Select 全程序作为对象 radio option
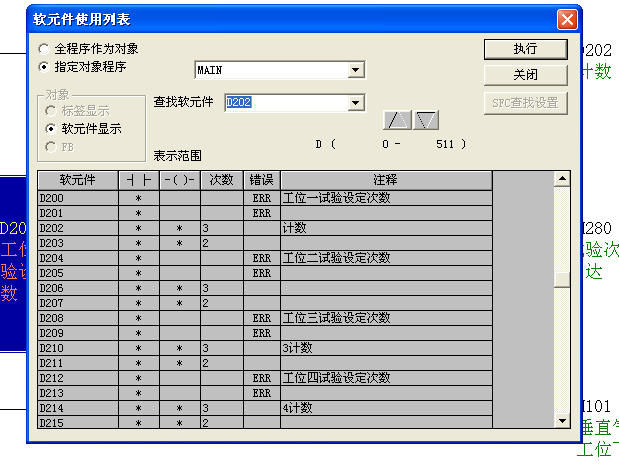Image resolution: width=619 pixels, height=469 pixels. tap(43, 49)
